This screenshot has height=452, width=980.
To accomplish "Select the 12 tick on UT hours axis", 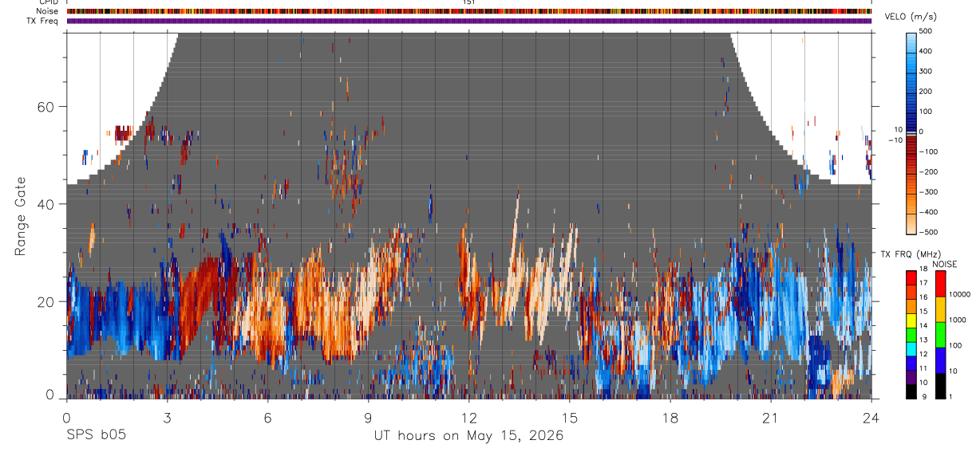I will (469, 417).
